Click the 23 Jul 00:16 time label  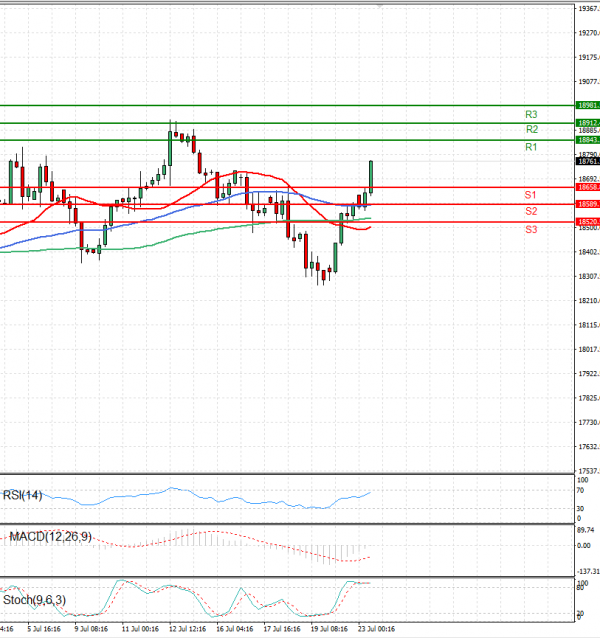point(376,629)
